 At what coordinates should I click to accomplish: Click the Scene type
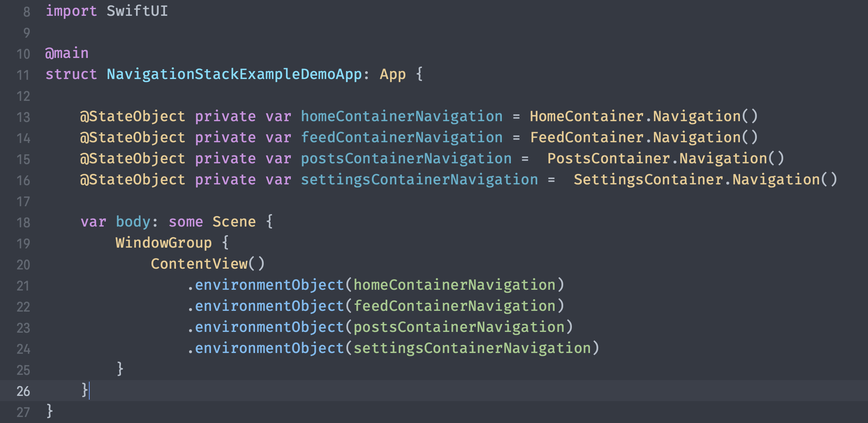[x=234, y=222]
